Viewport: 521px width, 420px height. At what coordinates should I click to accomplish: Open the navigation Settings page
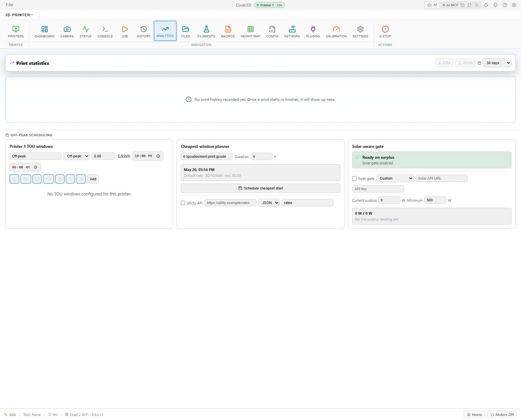(x=360, y=32)
